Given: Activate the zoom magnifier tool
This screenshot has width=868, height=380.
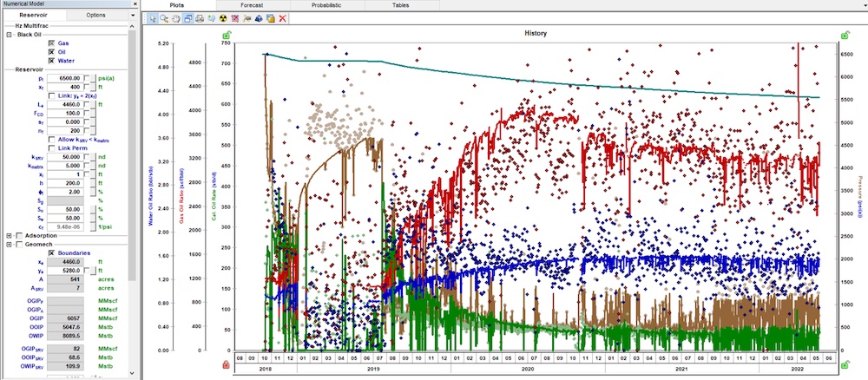Looking at the screenshot, I should coord(165,17).
